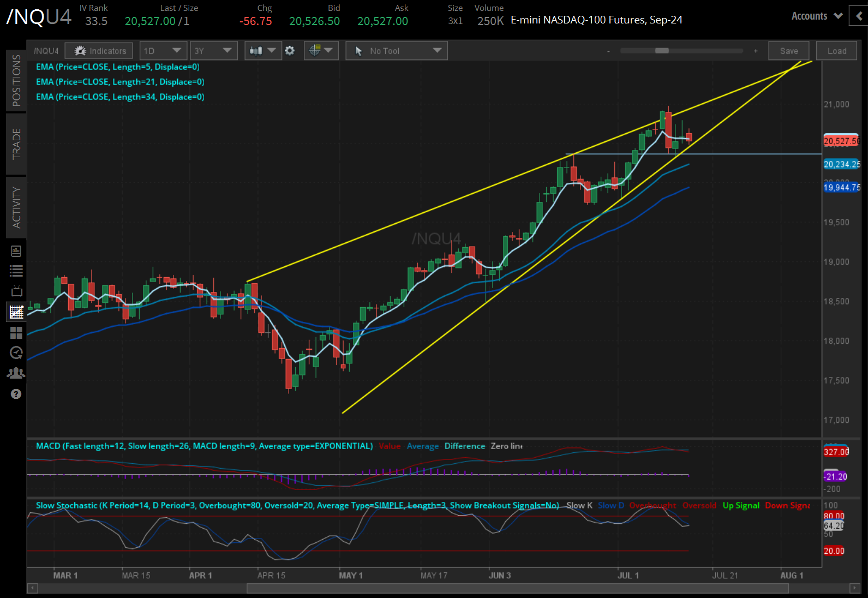Click the Last price 20,527.00 value

[150, 21]
